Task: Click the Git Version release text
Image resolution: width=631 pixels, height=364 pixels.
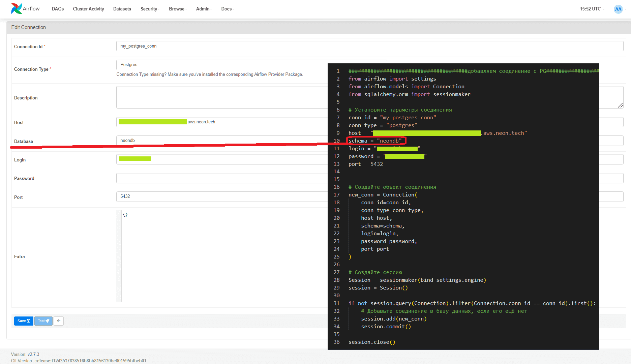Action: click(x=79, y=361)
